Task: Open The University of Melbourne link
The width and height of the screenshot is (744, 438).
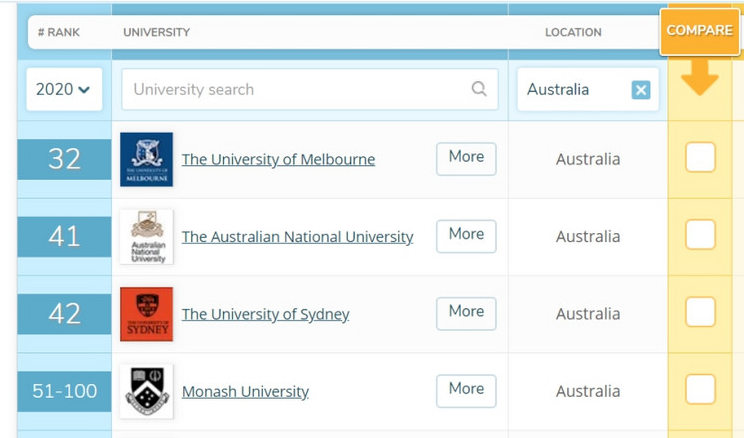Action: pos(278,160)
